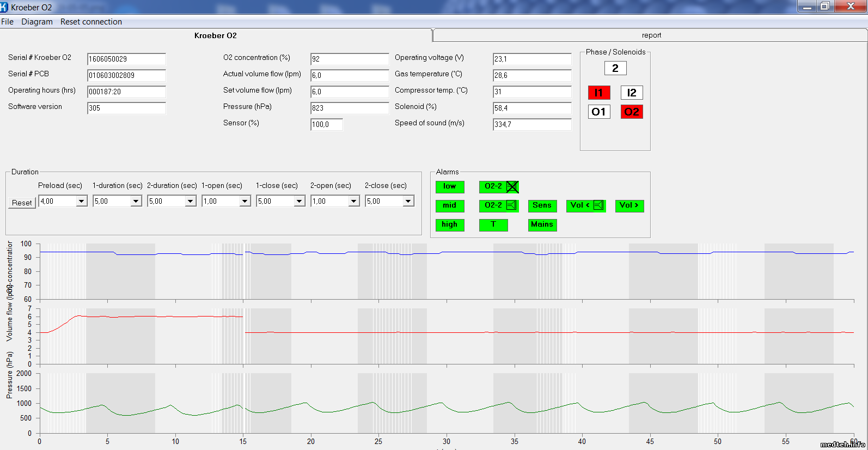The image size is (868, 450).
Task: Expand the 2-close (sec) dropdown
Action: click(408, 202)
